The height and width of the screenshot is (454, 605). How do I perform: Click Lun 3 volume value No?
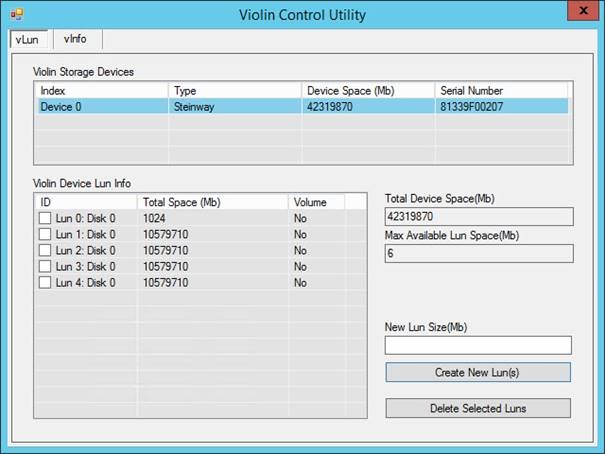(300, 267)
